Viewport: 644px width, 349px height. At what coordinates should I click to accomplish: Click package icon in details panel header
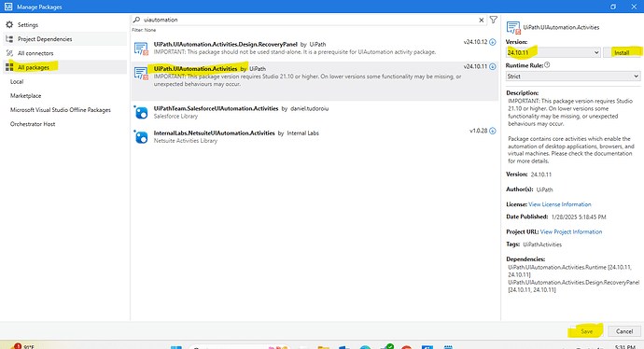pyautogui.click(x=513, y=27)
